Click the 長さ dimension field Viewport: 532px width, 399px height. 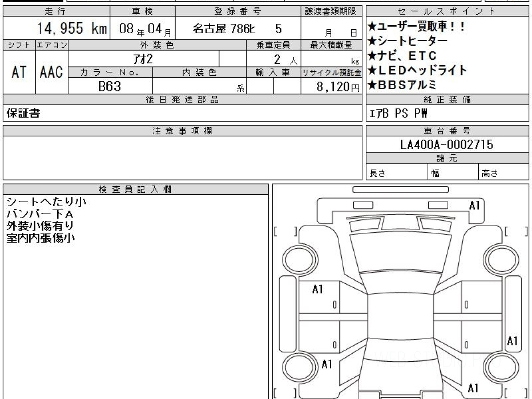coord(397,172)
